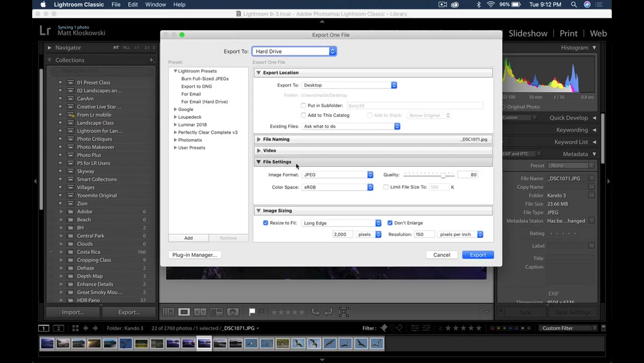644x363 pixels.
Task: Switch to Grid view in toolbar
Action: [x=168, y=312]
